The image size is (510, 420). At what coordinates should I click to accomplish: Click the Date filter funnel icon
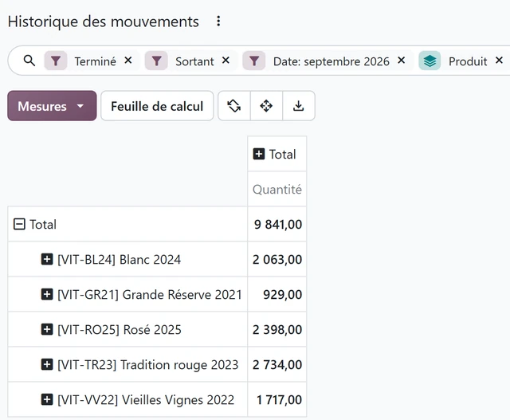click(x=254, y=61)
